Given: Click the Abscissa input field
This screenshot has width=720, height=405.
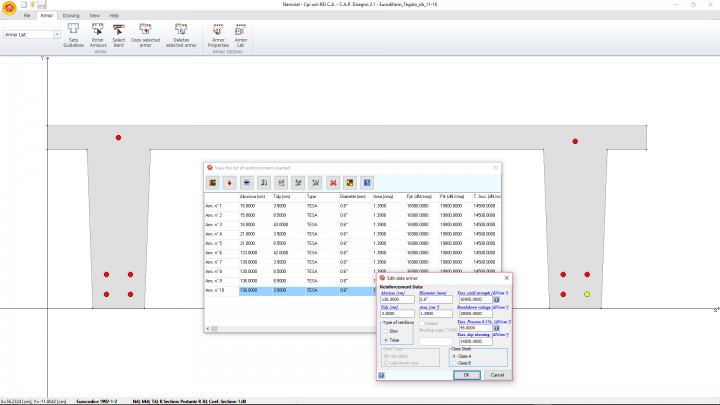Looking at the screenshot, I should pos(396,299).
